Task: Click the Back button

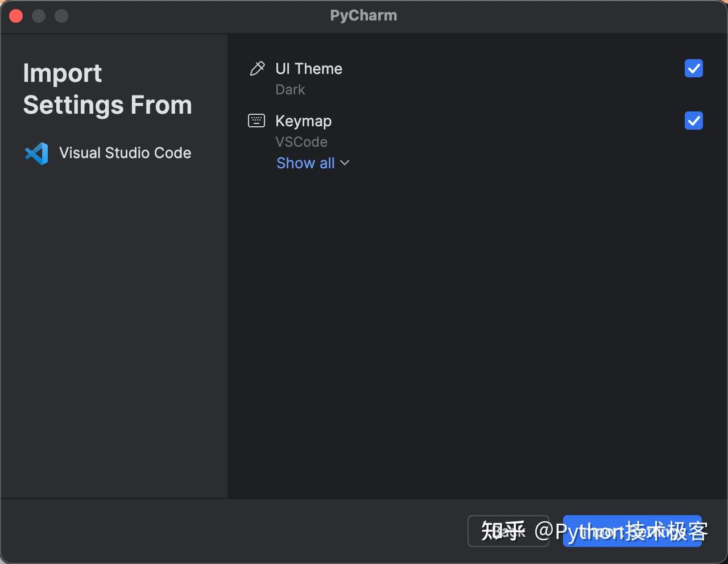Action: [x=508, y=531]
